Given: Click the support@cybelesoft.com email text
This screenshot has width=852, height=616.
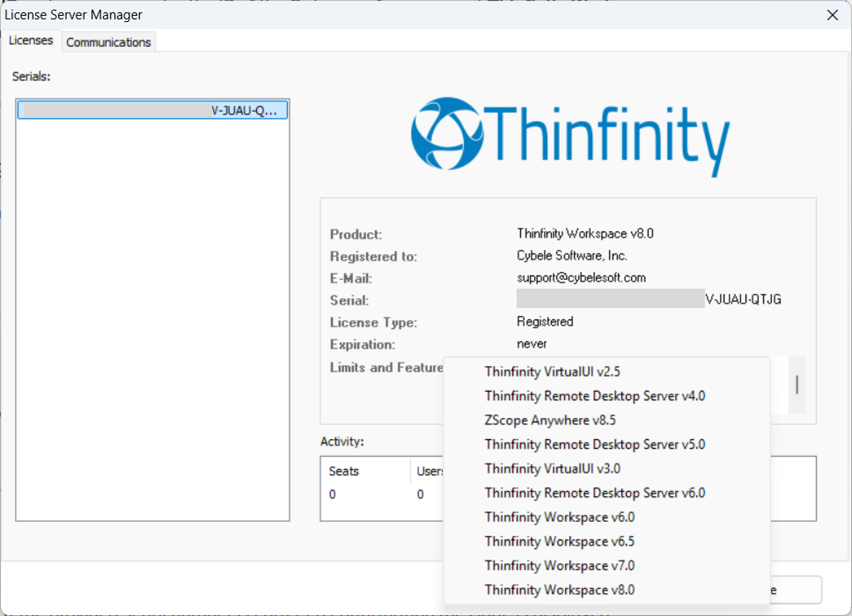Looking at the screenshot, I should (581, 278).
